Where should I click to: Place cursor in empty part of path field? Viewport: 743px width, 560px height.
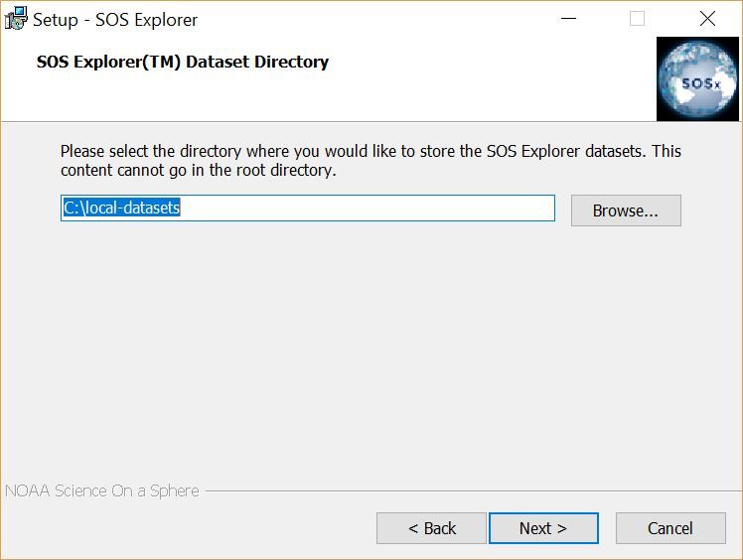[x=368, y=208]
